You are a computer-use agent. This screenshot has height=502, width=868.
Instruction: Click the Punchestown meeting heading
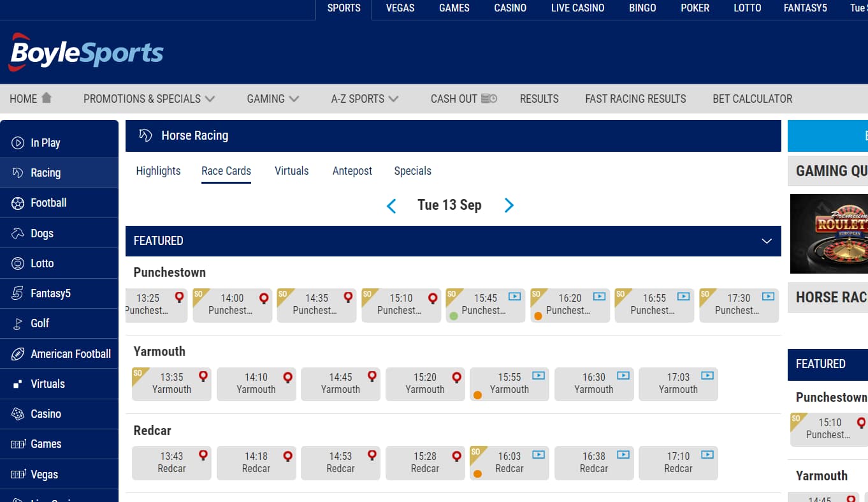[x=170, y=272]
